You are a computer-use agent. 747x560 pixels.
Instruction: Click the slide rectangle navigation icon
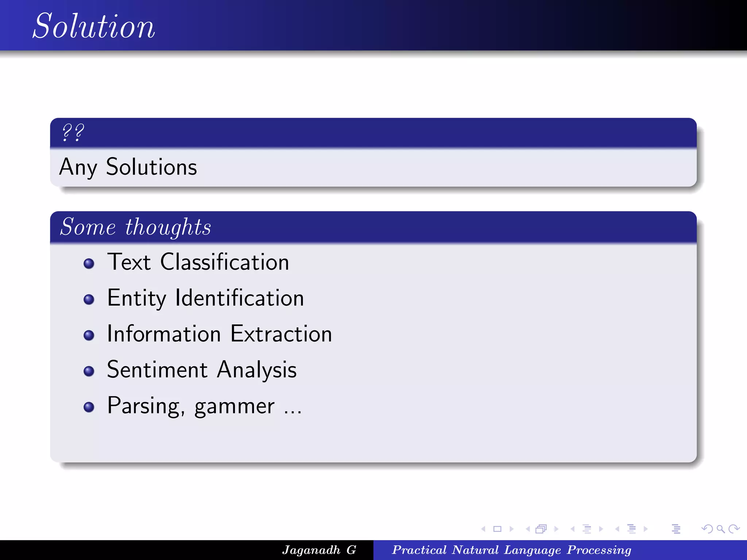click(x=498, y=529)
